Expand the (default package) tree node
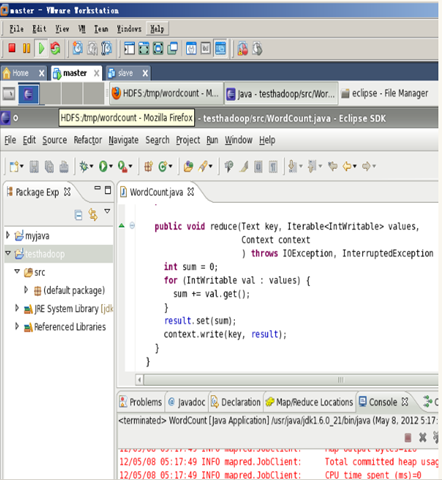Image resolution: width=442 pixels, height=480 pixels. coord(26,289)
